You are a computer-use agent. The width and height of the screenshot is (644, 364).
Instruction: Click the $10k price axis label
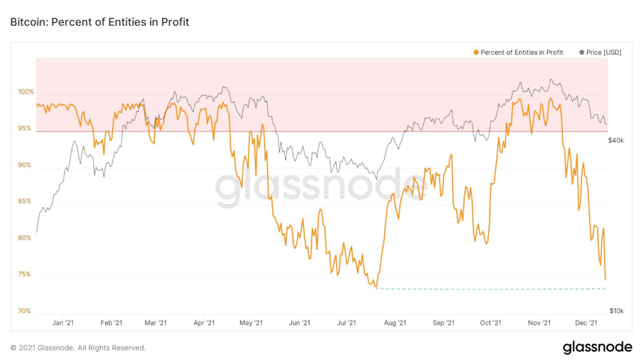pyautogui.click(x=616, y=311)
